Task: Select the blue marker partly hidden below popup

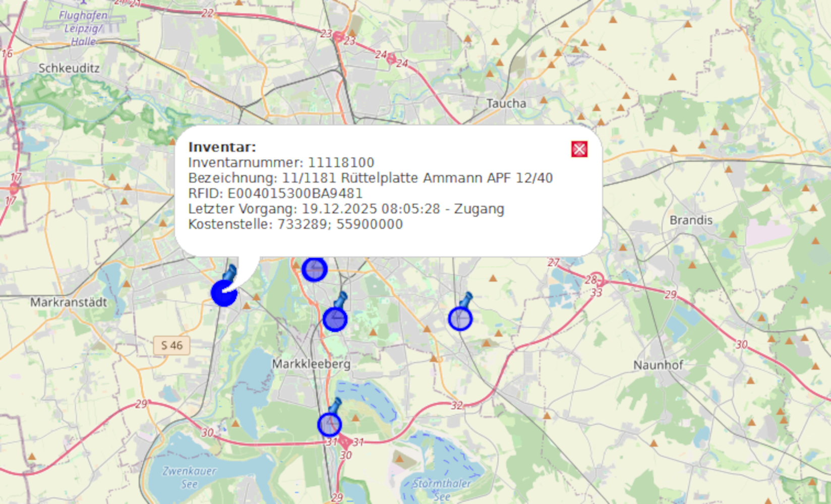Action: click(314, 270)
